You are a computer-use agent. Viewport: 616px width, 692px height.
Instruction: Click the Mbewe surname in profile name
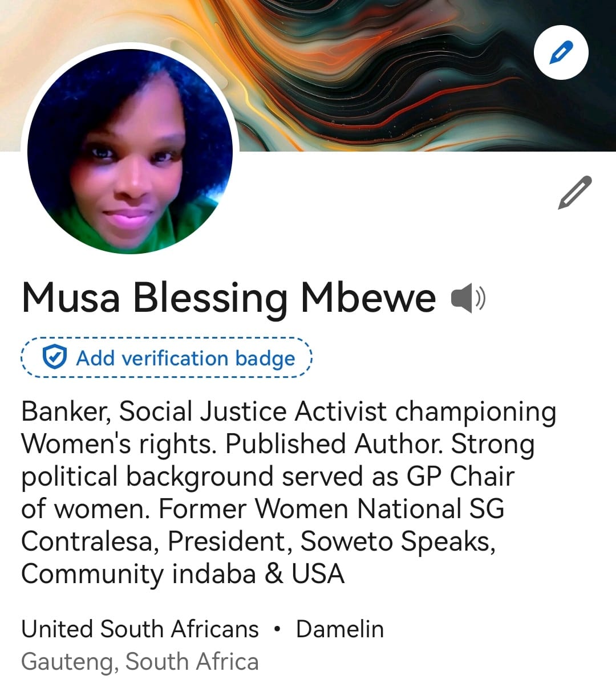click(x=368, y=298)
